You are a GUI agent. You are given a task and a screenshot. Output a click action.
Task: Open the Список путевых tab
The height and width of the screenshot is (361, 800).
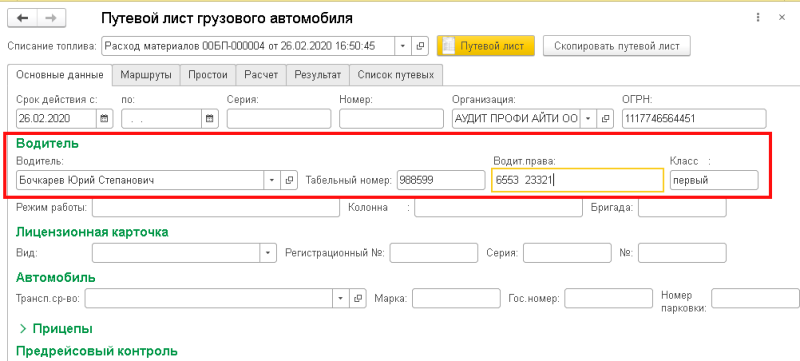click(x=395, y=75)
